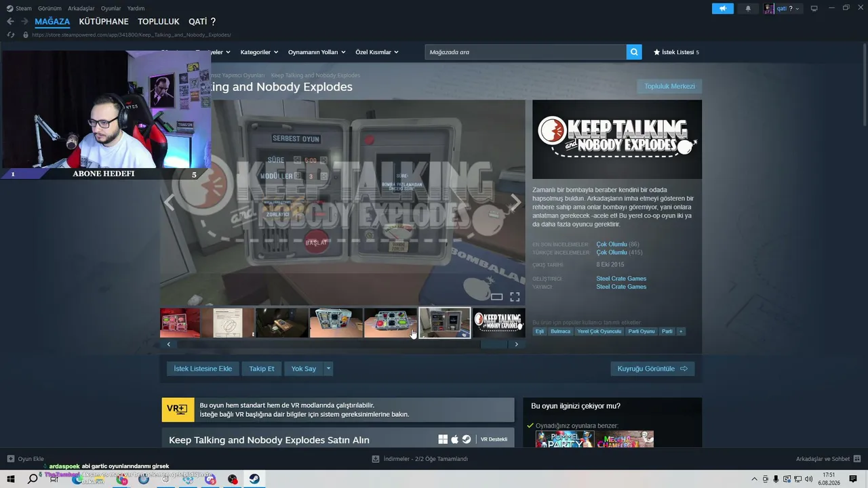Click the Steam icon in the taskbar
Image resolution: width=868 pixels, height=488 pixels.
pyautogui.click(x=254, y=479)
